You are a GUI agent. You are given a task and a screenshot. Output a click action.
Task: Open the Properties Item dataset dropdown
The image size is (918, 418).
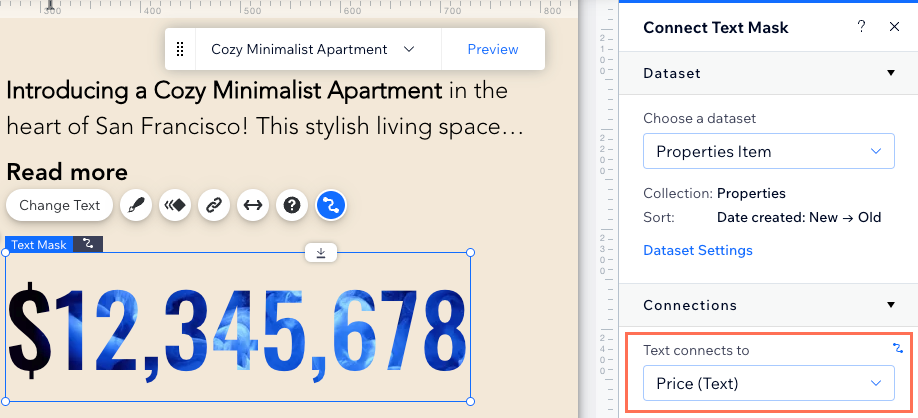pyautogui.click(x=769, y=152)
